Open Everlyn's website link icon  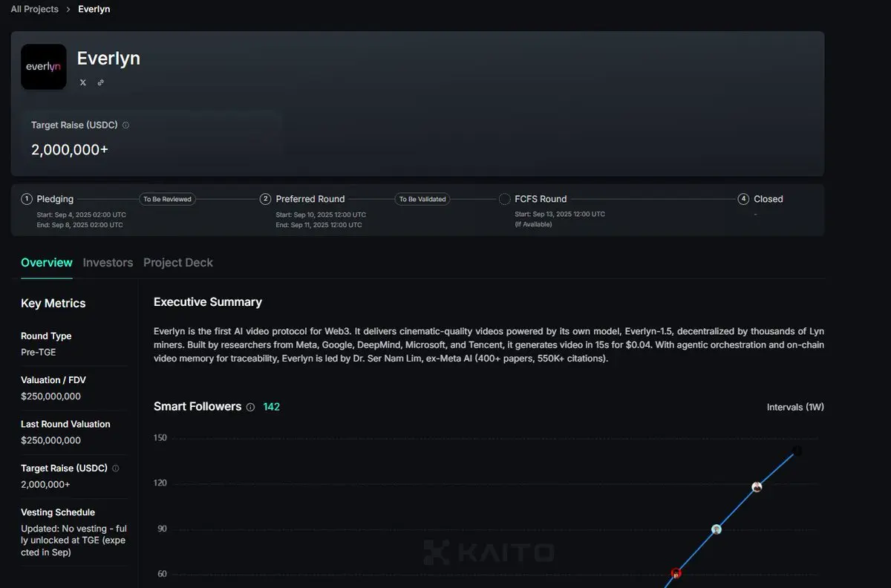101,82
